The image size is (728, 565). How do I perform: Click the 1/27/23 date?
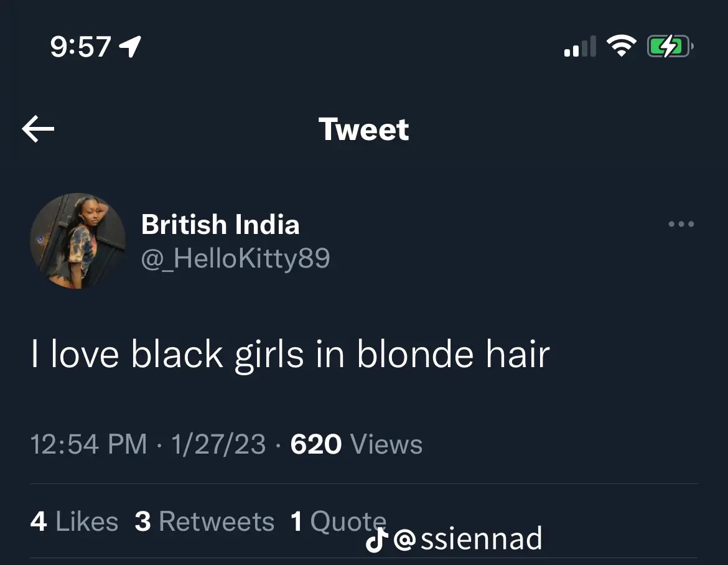tap(218, 444)
